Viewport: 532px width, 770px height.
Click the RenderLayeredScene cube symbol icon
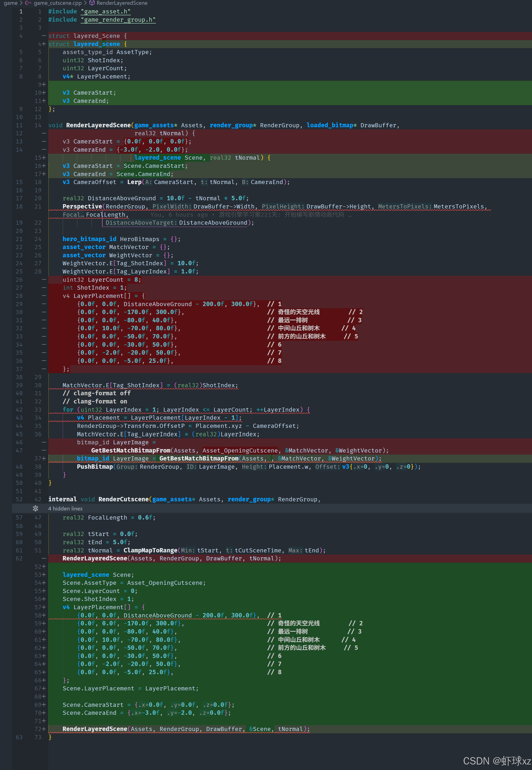pyautogui.click(x=92, y=3)
